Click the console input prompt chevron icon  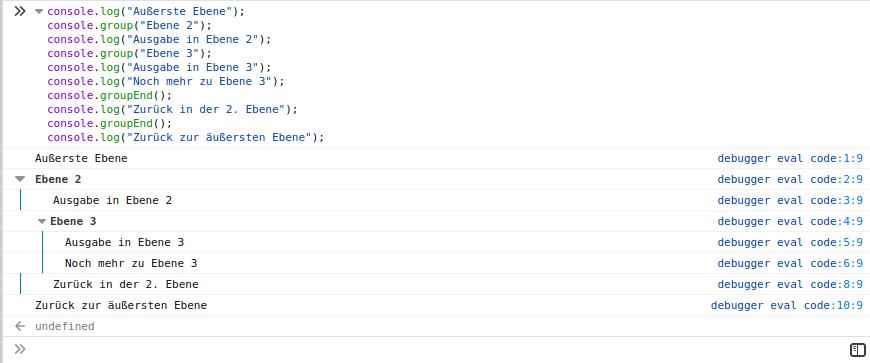[x=20, y=349]
